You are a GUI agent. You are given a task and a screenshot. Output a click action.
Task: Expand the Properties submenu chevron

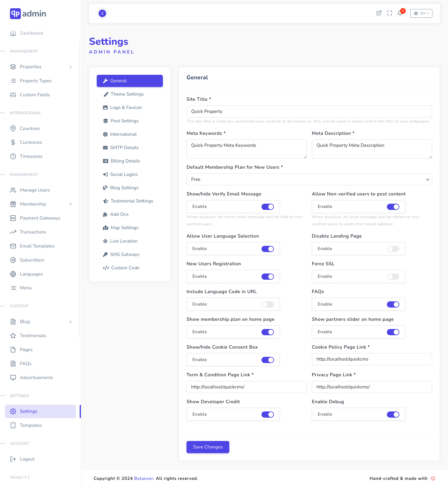[x=70, y=67]
